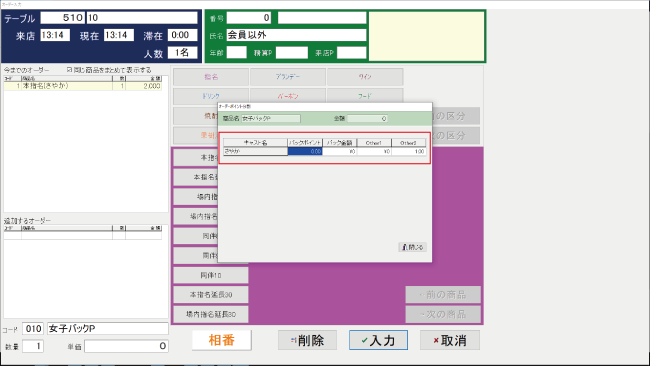Select the 同伴10 product button
Screen dimensions: 650x366
(x=211, y=275)
